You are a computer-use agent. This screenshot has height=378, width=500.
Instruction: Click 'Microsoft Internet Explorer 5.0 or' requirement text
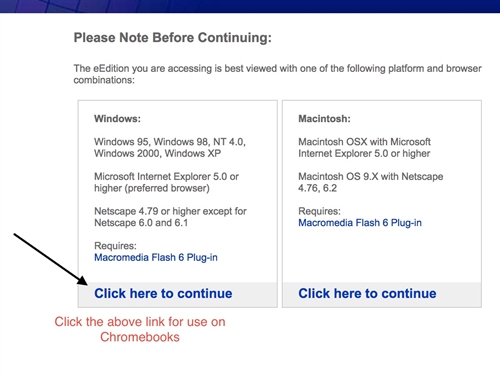166,177
